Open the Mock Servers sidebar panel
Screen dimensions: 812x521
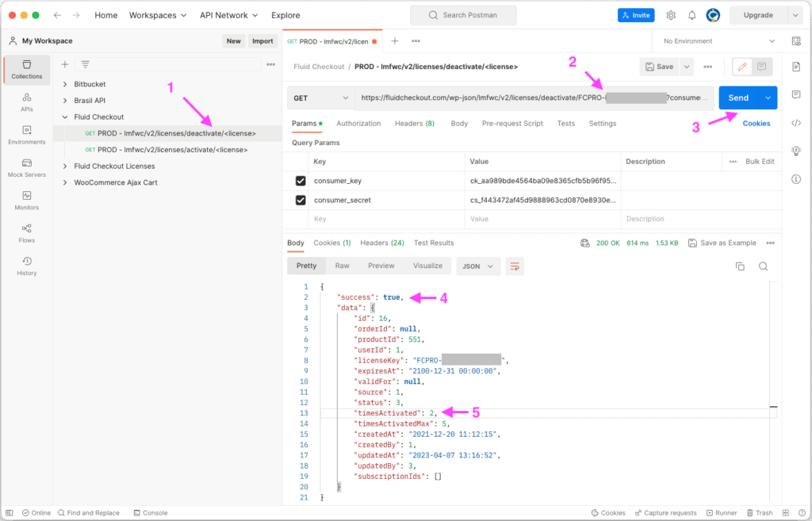[x=27, y=168]
